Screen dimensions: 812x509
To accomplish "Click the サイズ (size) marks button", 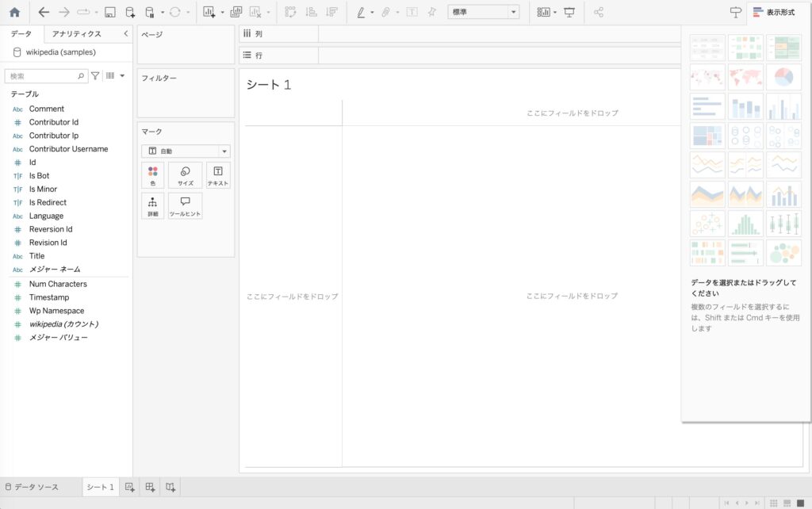I will click(x=186, y=175).
